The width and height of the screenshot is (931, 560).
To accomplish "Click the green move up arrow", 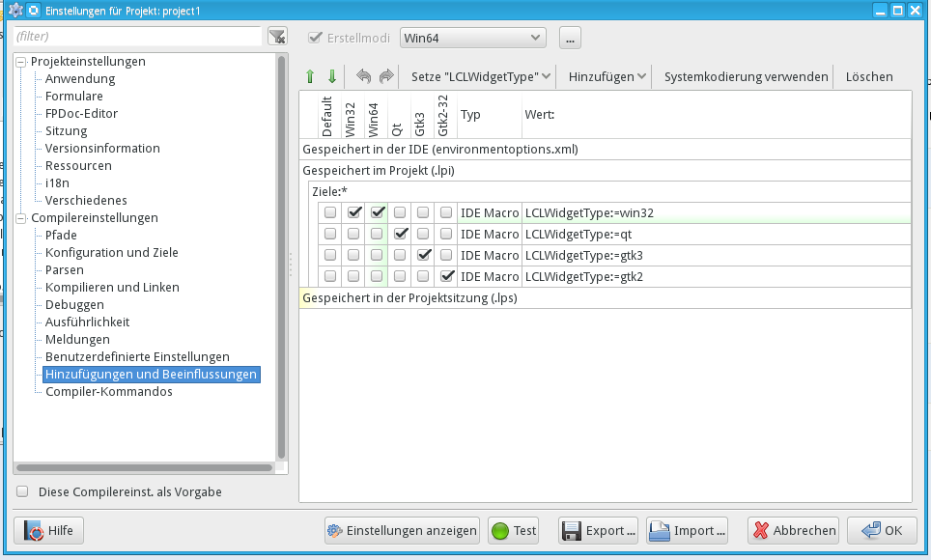I will tap(310, 76).
